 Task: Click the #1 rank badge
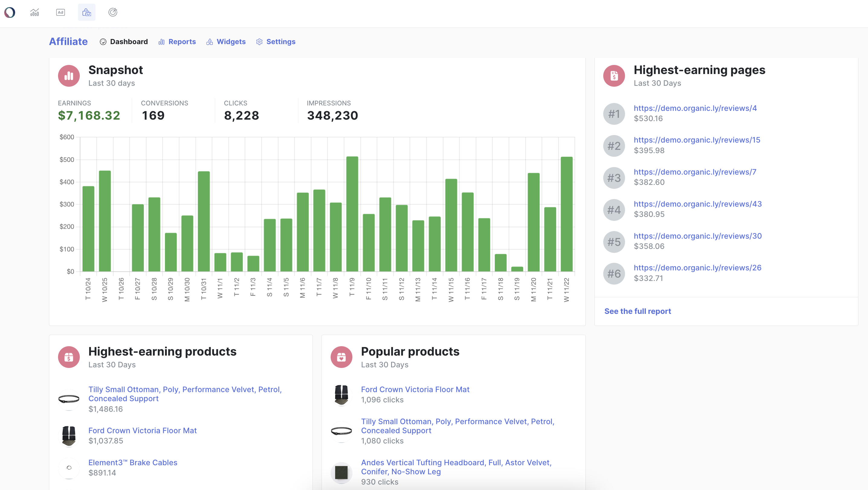click(x=614, y=114)
